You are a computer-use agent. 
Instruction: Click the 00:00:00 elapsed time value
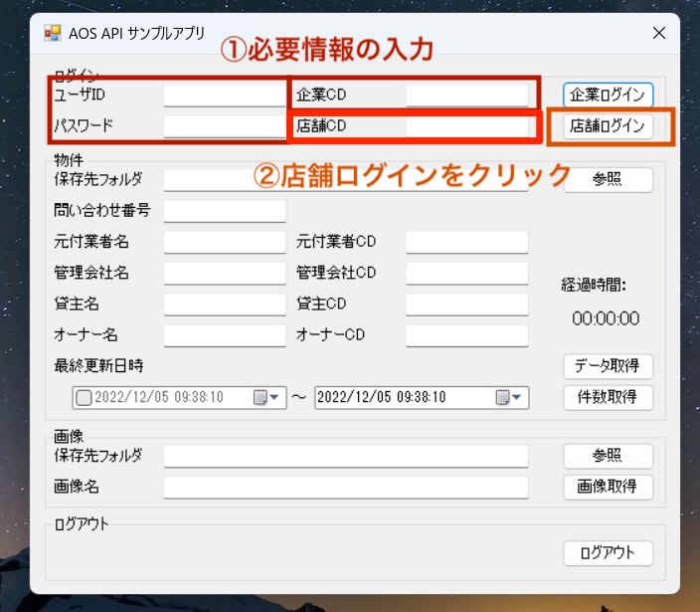606,318
